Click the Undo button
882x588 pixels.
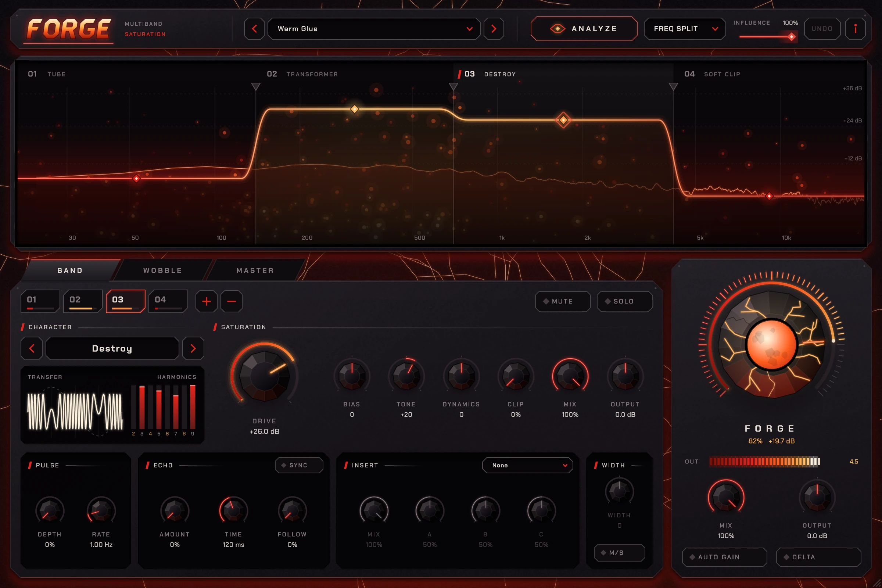tap(822, 29)
